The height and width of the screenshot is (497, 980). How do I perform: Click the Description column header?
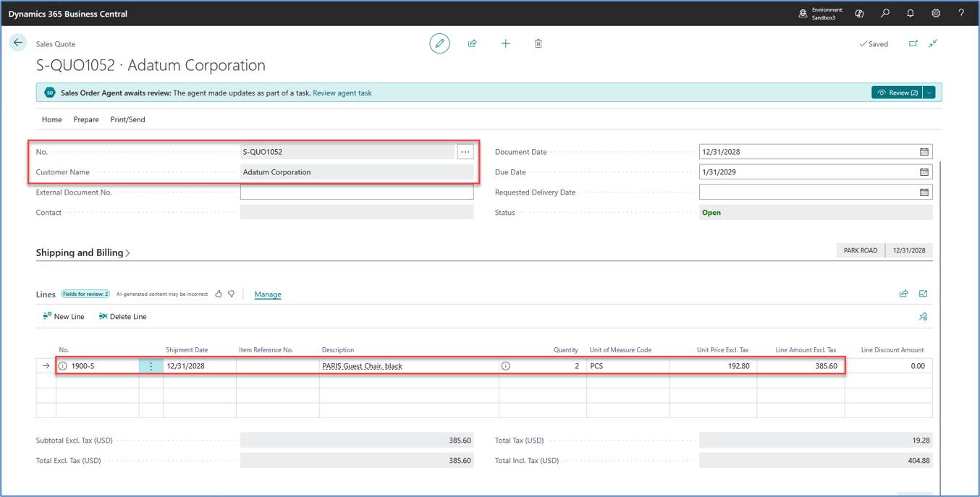338,350
